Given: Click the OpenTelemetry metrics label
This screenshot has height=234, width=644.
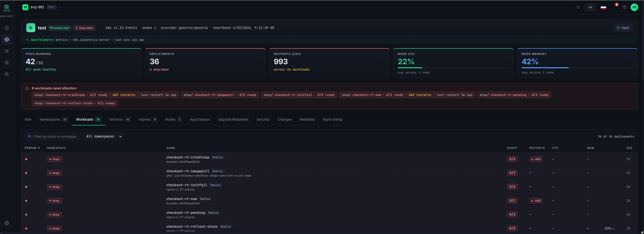Looking at the screenshot, I should click(x=42, y=40).
